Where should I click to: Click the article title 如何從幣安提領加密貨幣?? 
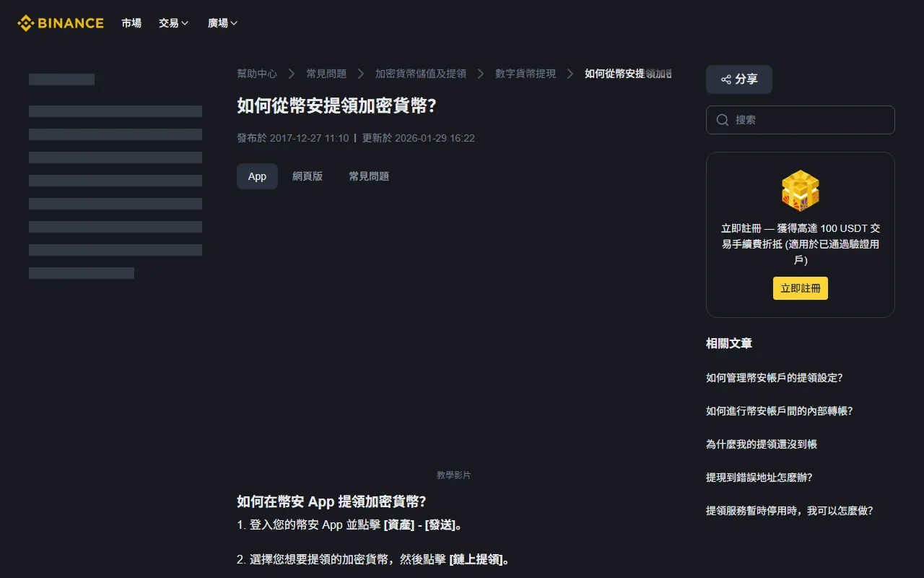coord(336,105)
